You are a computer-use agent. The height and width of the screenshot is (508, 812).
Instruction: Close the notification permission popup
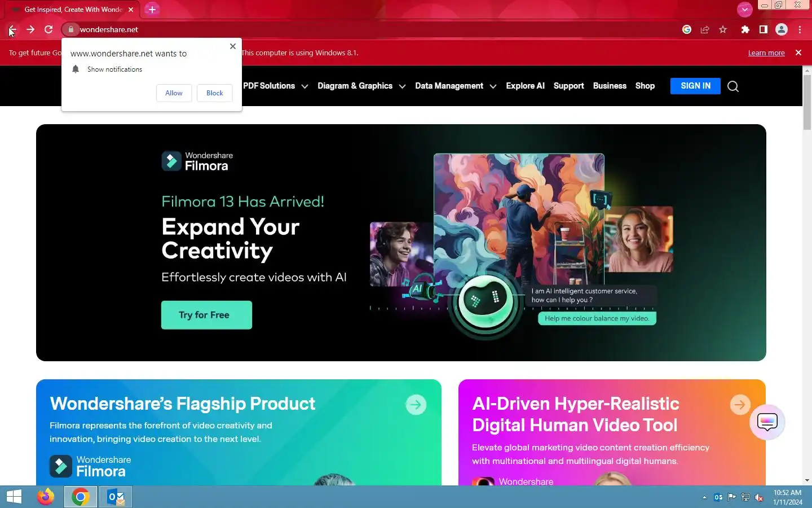point(233,46)
